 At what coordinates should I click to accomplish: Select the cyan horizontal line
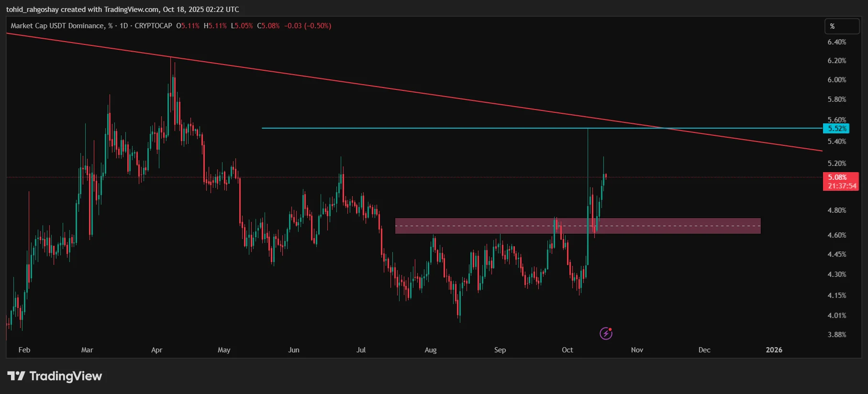pyautogui.click(x=431, y=128)
